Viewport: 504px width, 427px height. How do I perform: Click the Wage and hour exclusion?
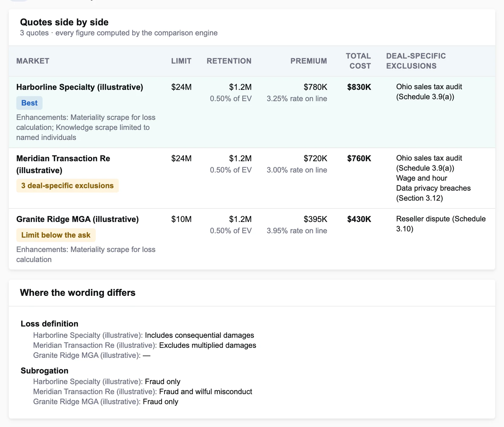pos(421,178)
